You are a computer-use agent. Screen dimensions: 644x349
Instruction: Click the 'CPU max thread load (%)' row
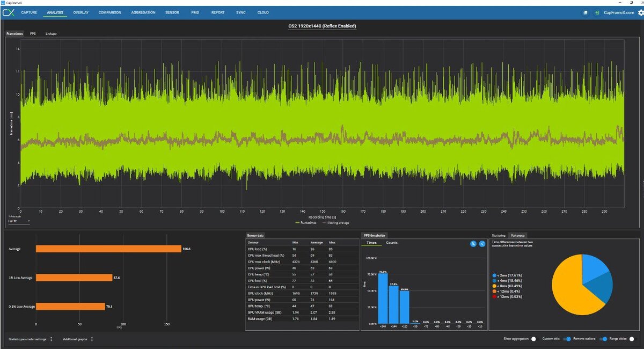pyautogui.click(x=302, y=255)
